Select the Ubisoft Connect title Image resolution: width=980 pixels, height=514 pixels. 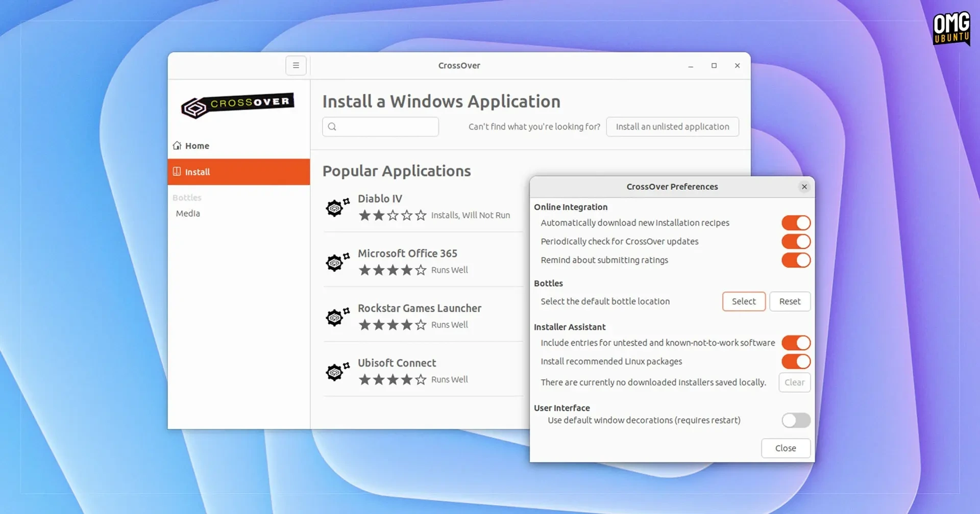(x=397, y=363)
